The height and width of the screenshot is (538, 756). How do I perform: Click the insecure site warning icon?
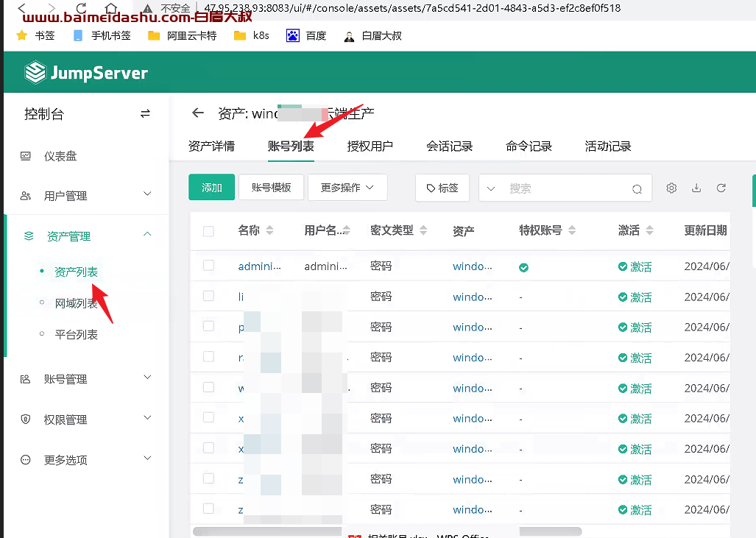tap(148, 8)
